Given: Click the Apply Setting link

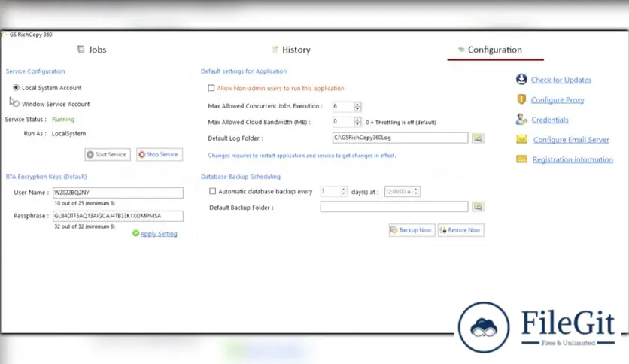Looking at the screenshot, I should (x=159, y=234).
